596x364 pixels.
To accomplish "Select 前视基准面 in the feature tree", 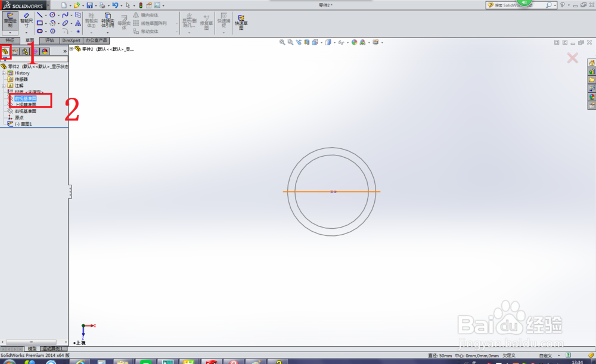I will click(x=26, y=98).
